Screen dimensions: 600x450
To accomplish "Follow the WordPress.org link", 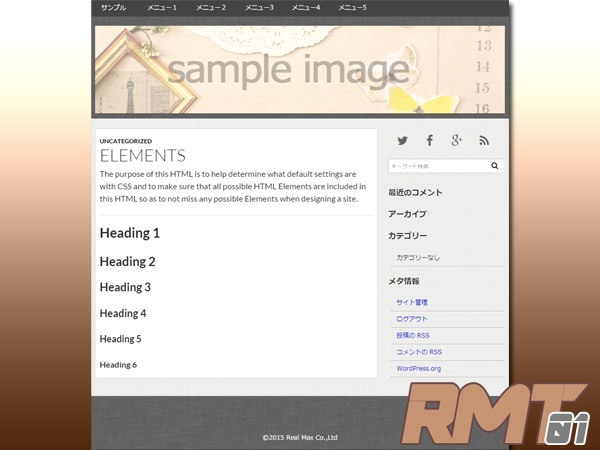I will click(419, 368).
